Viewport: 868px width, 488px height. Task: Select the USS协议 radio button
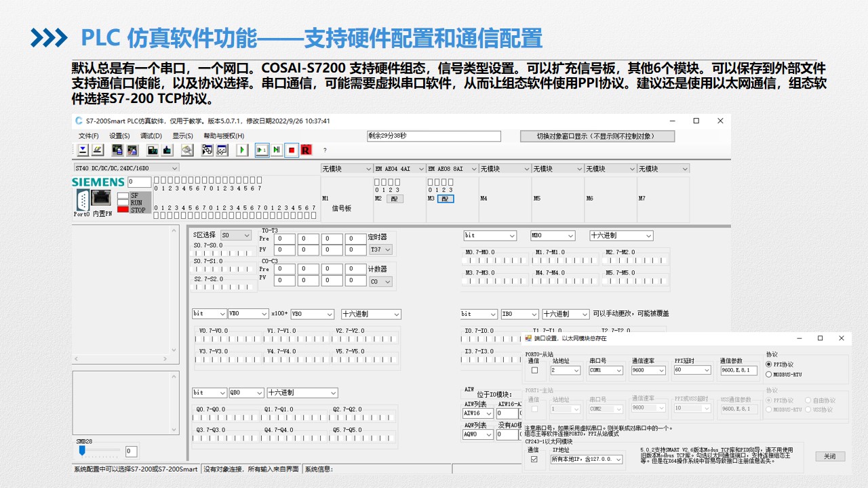click(808, 409)
